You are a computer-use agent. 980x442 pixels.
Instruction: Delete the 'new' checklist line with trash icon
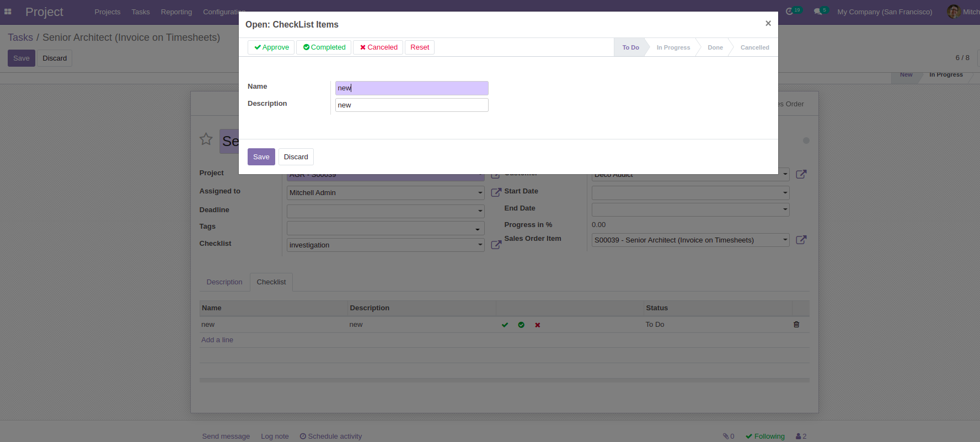coord(796,325)
